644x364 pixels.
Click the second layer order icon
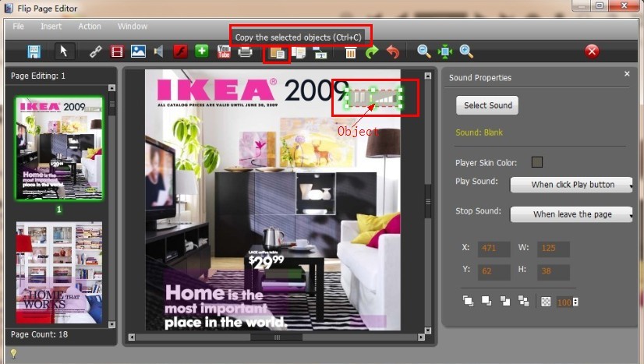tap(487, 301)
